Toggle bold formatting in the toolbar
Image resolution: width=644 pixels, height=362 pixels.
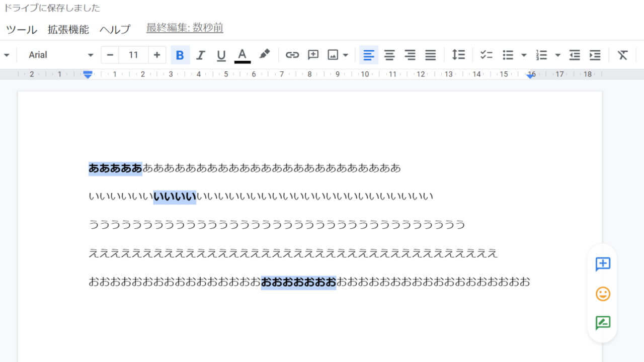click(x=180, y=55)
